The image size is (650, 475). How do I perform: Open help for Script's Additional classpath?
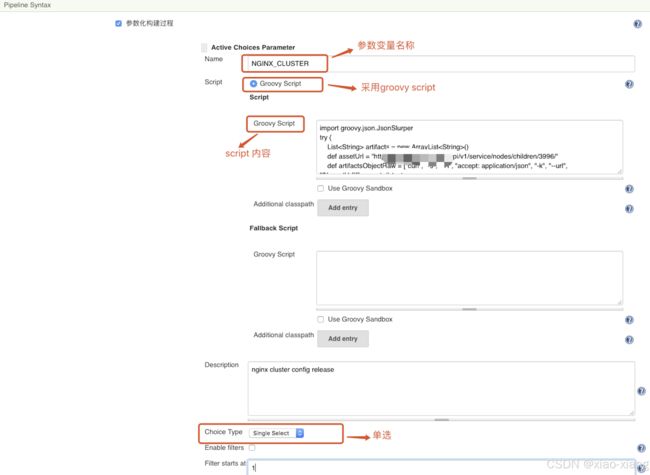pos(629,208)
